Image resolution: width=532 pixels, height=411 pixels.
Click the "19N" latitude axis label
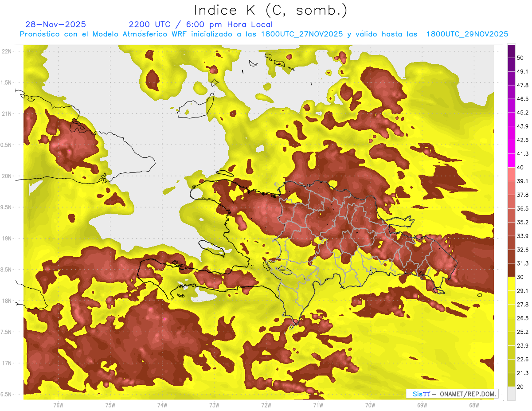(x=7, y=239)
